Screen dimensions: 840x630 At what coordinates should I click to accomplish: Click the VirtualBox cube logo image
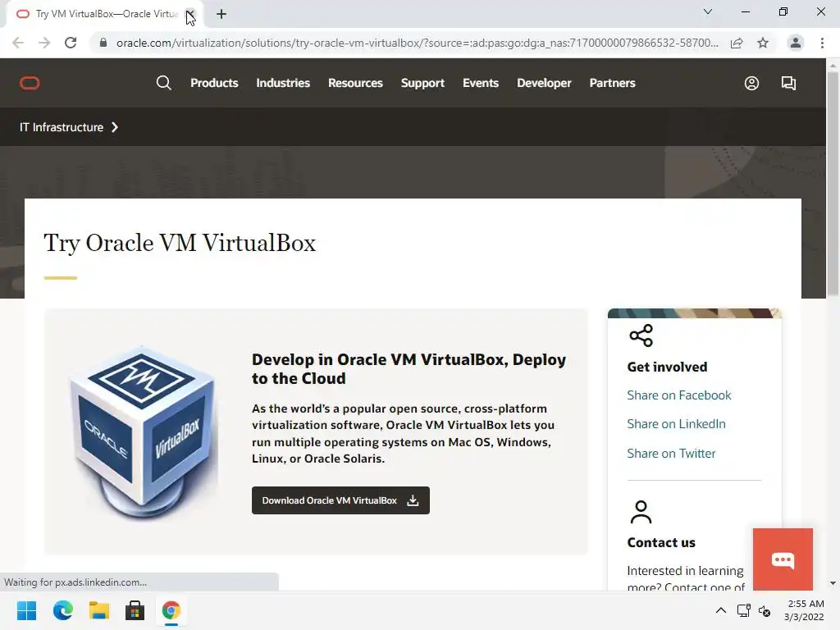(142, 433)
